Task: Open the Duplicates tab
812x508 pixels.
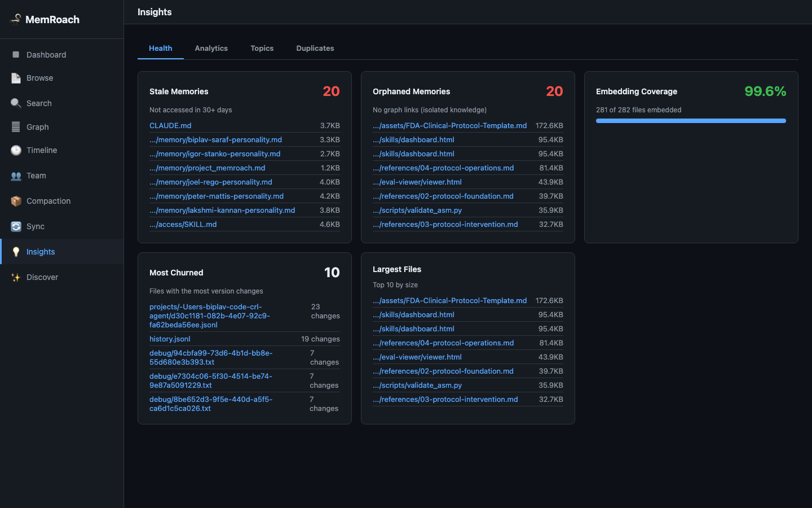Action: [315, 49]
